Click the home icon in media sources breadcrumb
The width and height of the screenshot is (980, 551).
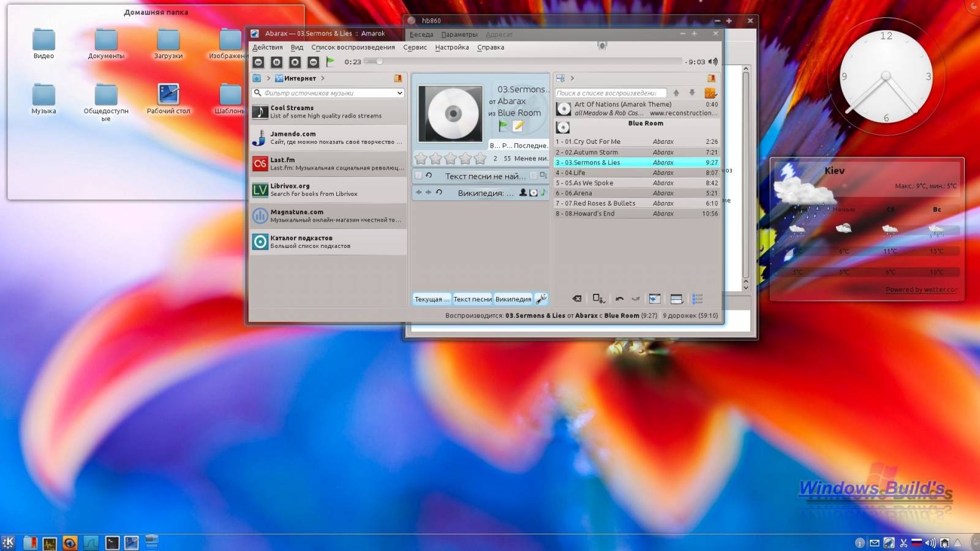click(x=257, y=78)
